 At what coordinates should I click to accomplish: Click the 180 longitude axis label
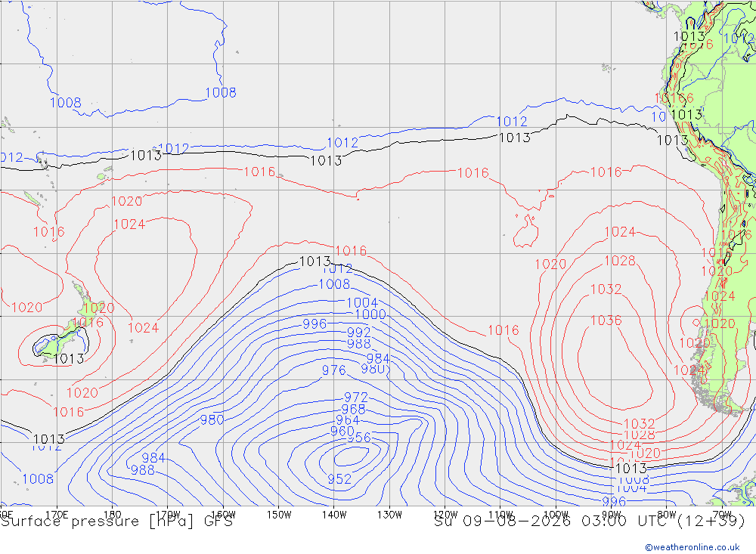(x=113, y=515)
